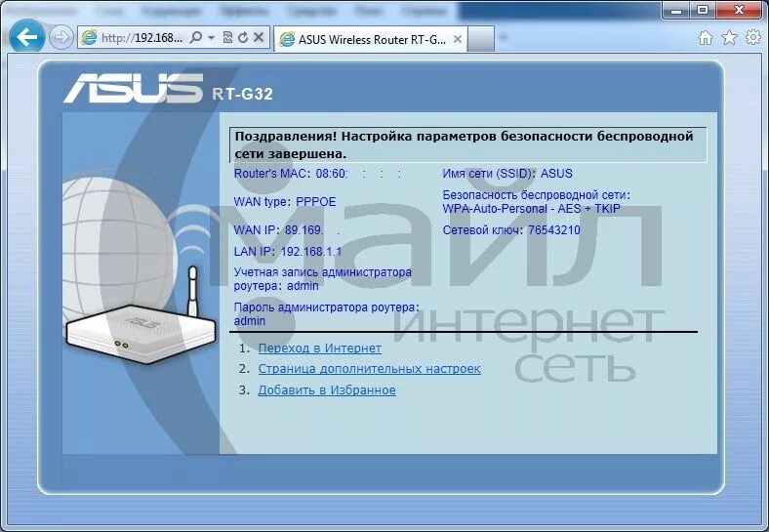769x532 pixels.
Task: Toggle the Compatibility View icon
Action: coord(227,37)
